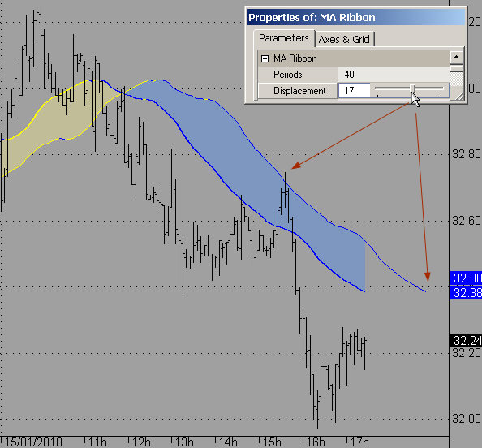Switch to the Parameters tab

tap(284, 38)
